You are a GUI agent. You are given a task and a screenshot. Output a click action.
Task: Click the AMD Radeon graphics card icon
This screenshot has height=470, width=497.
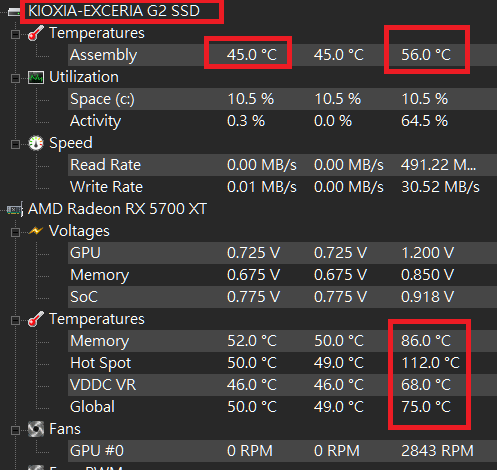point(15,209)
